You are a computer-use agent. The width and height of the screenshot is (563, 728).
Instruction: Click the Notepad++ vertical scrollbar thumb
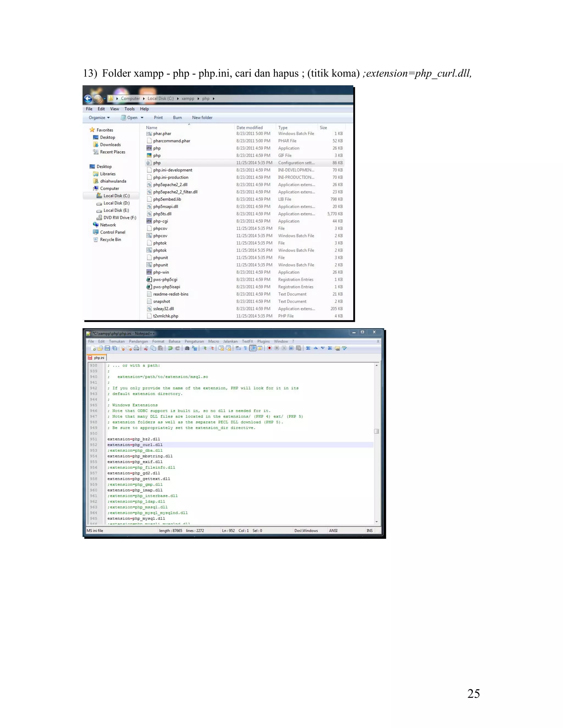pyautogui.click(x=377, y=431)
